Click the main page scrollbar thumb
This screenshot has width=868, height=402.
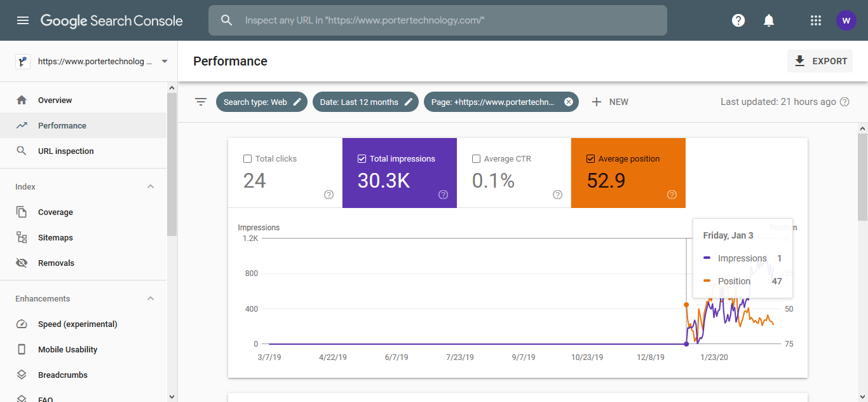[862, 177]
